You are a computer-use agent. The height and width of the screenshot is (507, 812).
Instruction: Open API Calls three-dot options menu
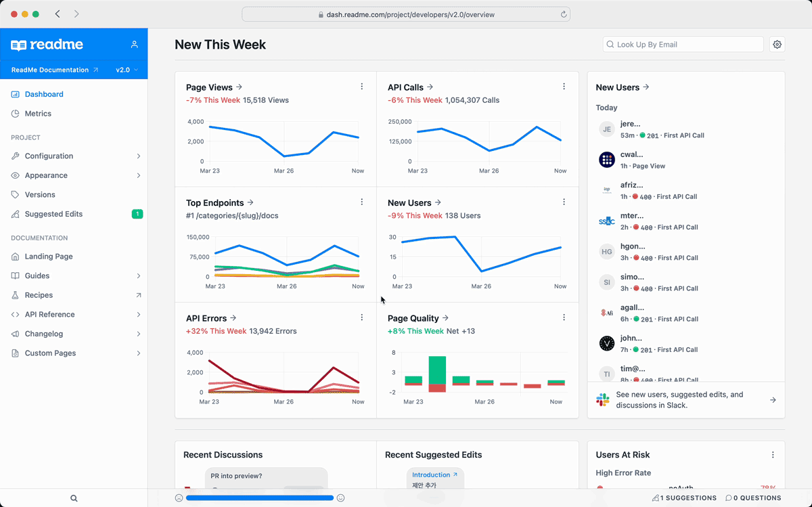pos(564,87)
